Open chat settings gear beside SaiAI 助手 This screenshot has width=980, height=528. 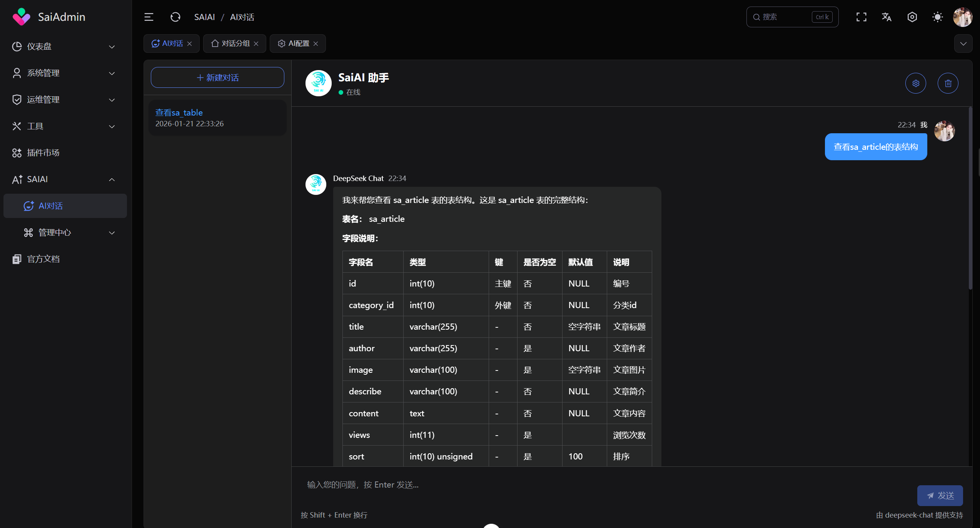click(916, 83)
